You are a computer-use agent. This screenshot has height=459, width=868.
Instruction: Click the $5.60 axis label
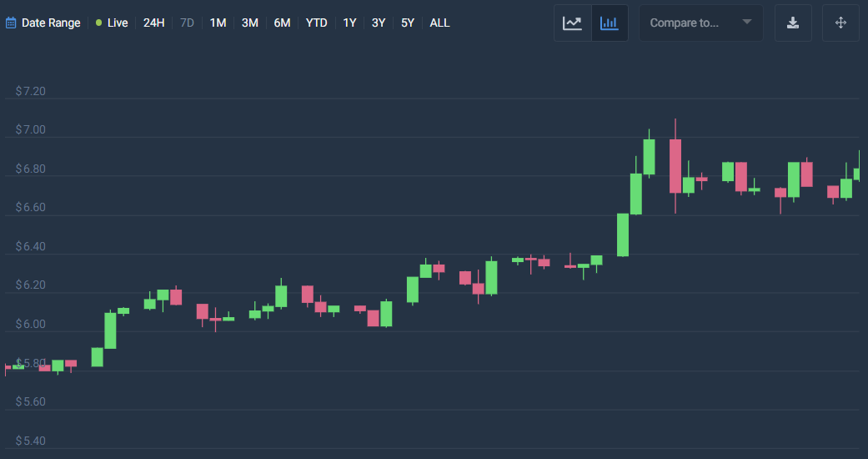(x=31, y=401)
